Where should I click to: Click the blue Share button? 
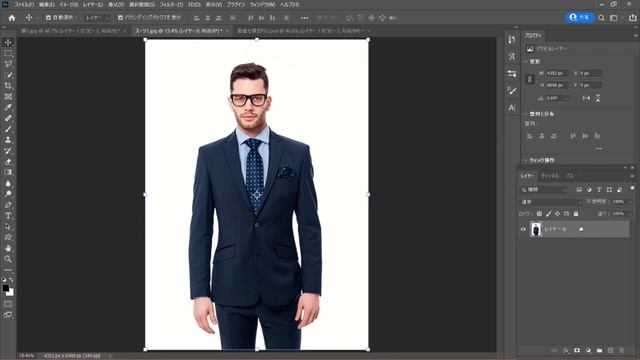[x=580, y=18]
